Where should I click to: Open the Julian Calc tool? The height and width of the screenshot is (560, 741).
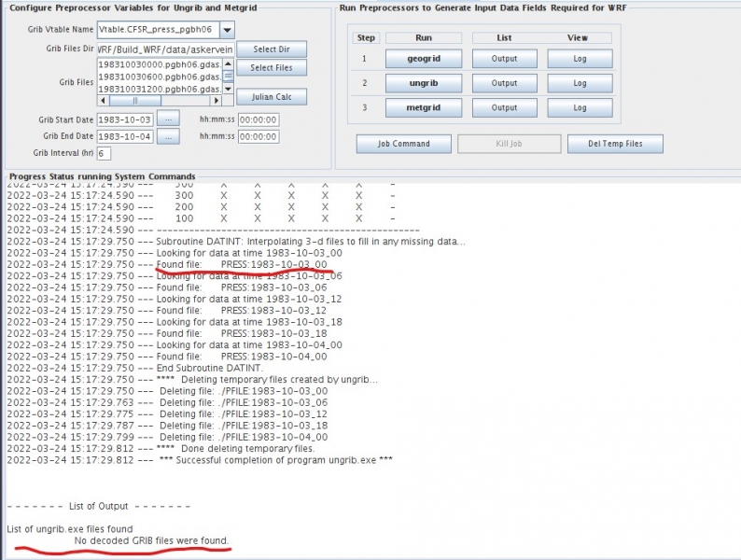[271, 96]
